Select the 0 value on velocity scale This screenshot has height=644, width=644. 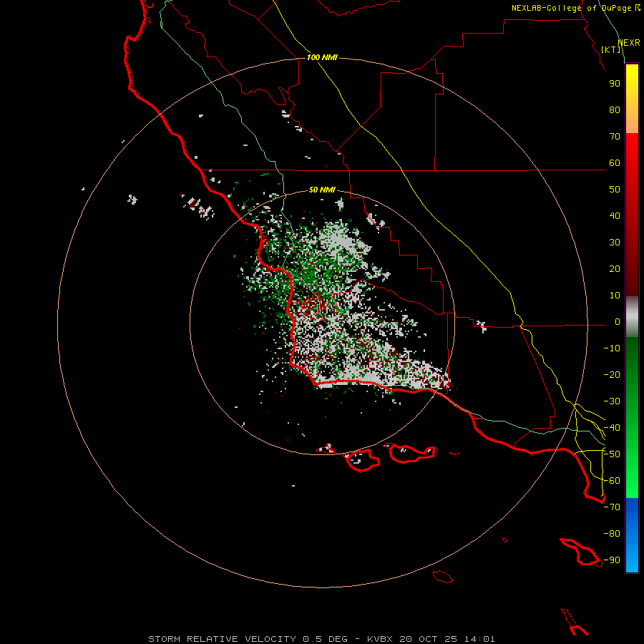tap(618, 321)
